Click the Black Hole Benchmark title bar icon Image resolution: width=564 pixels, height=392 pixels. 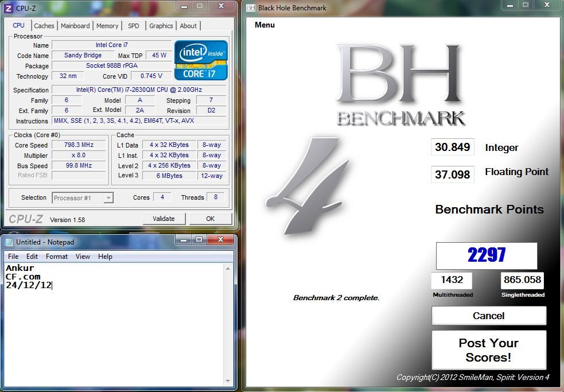click(x=251, y=8)
